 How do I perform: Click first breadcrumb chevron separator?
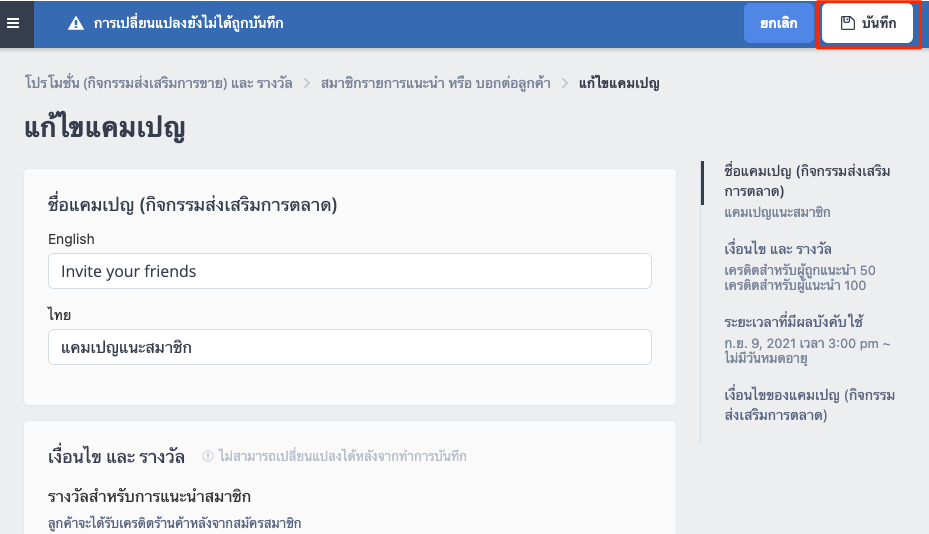tap(307, 84)
